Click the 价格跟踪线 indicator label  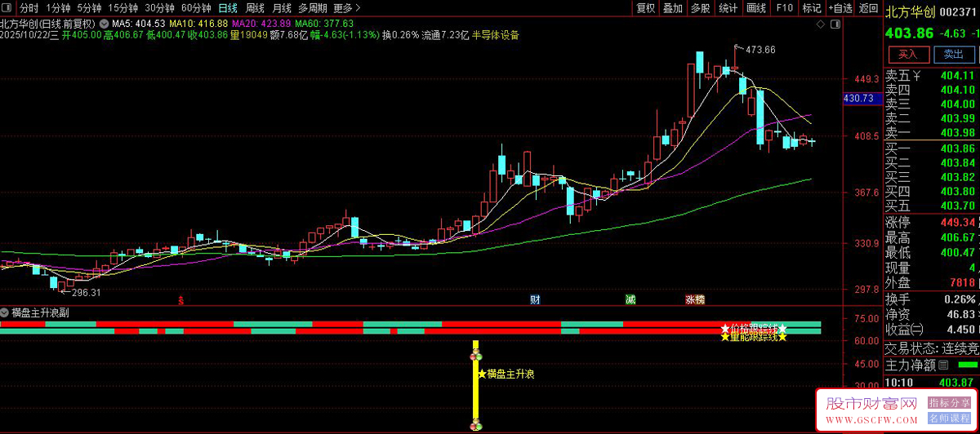[x=755, y=328]
